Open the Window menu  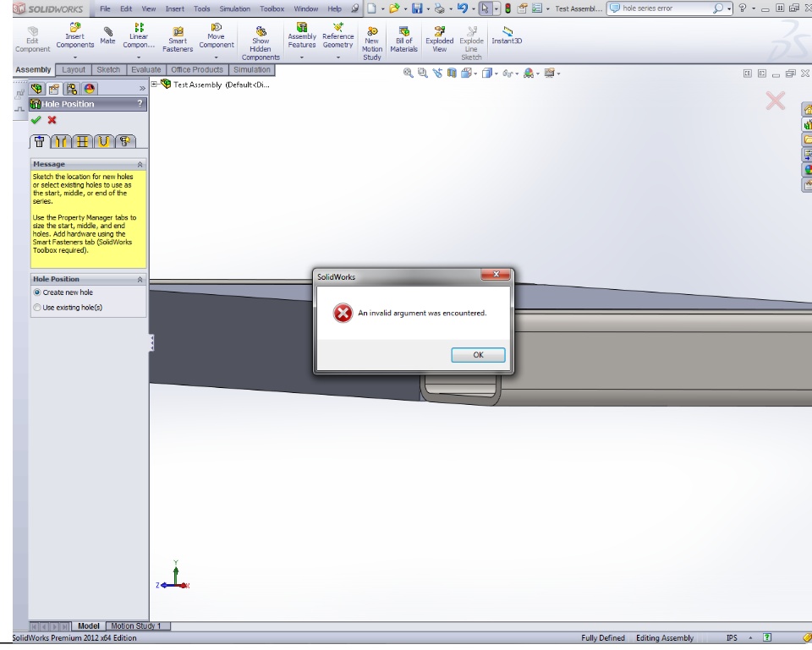[306, 8]
